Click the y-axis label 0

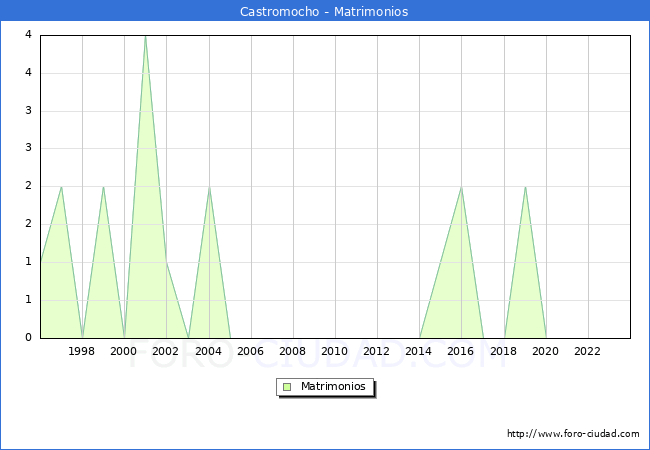[30, 338]
